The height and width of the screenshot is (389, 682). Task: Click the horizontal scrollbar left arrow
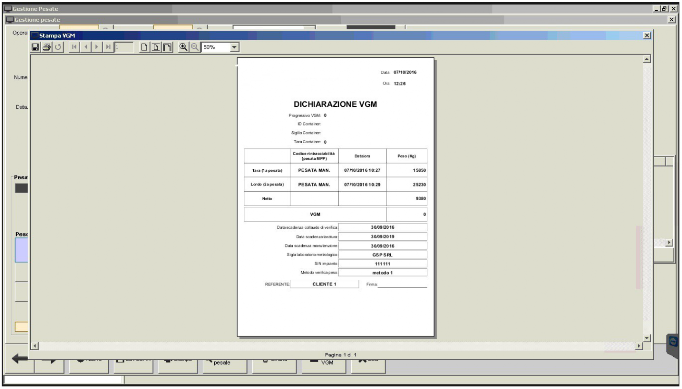tap(35, 346)
